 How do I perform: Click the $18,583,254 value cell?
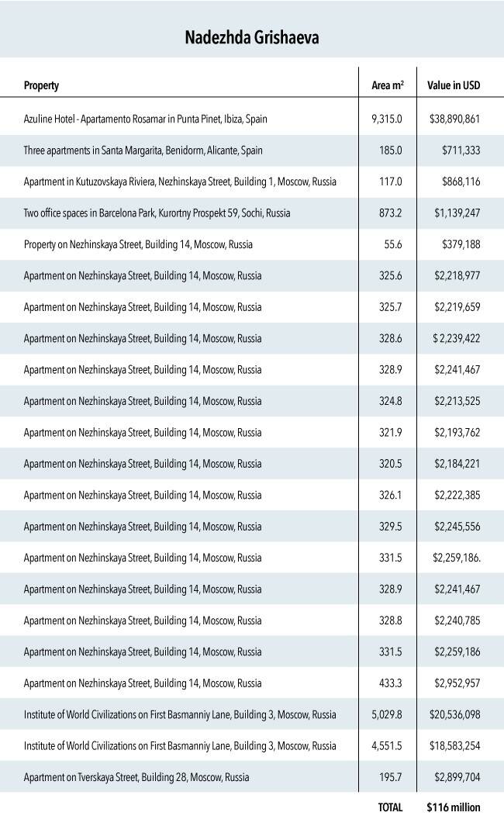pyautogui.click(x=454, y=745)
